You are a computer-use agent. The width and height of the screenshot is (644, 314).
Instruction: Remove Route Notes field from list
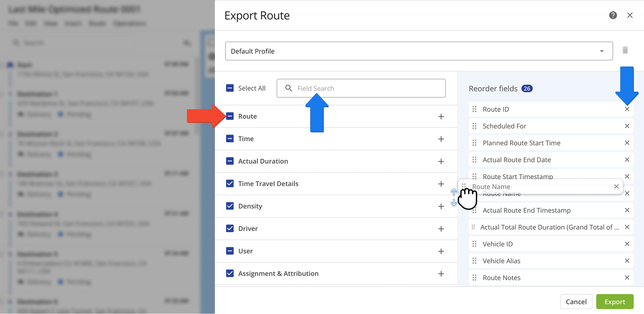(x=627, y=278)
